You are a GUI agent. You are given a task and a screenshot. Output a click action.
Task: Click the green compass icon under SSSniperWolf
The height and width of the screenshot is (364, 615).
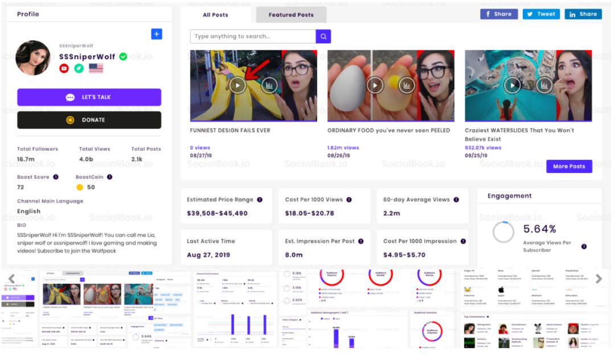click(79, 68)
